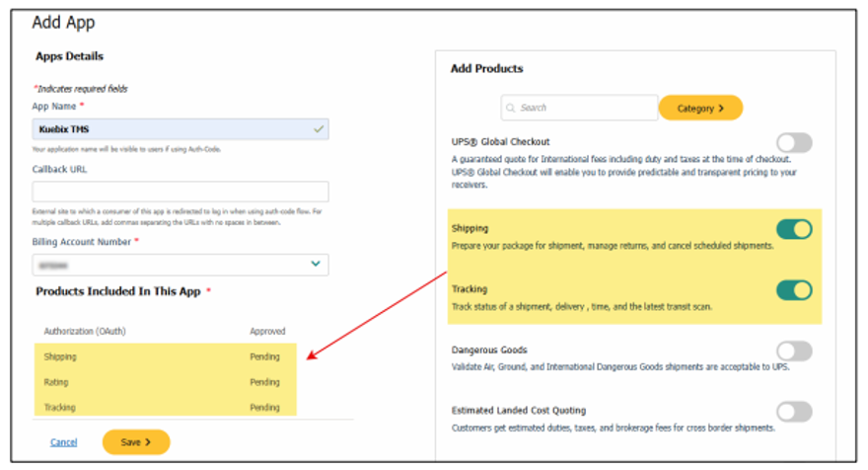Enable the UPS Global Checkout toggle
The height and width of the screenshot is (470, 868).
[x=794, y=142]
